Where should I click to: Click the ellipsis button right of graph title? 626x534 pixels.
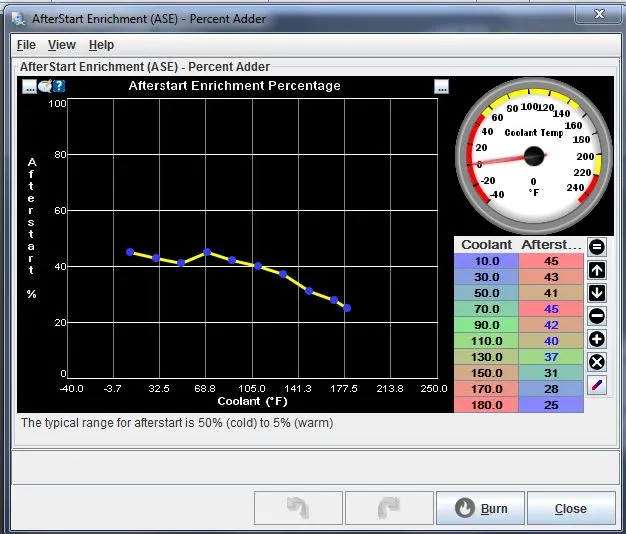click(x=442, y=87)
